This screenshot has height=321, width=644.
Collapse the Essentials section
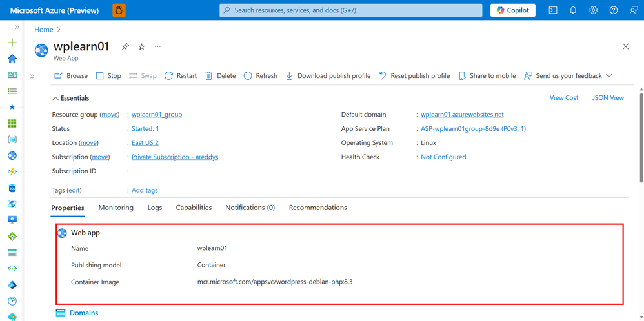click(70, 98)
